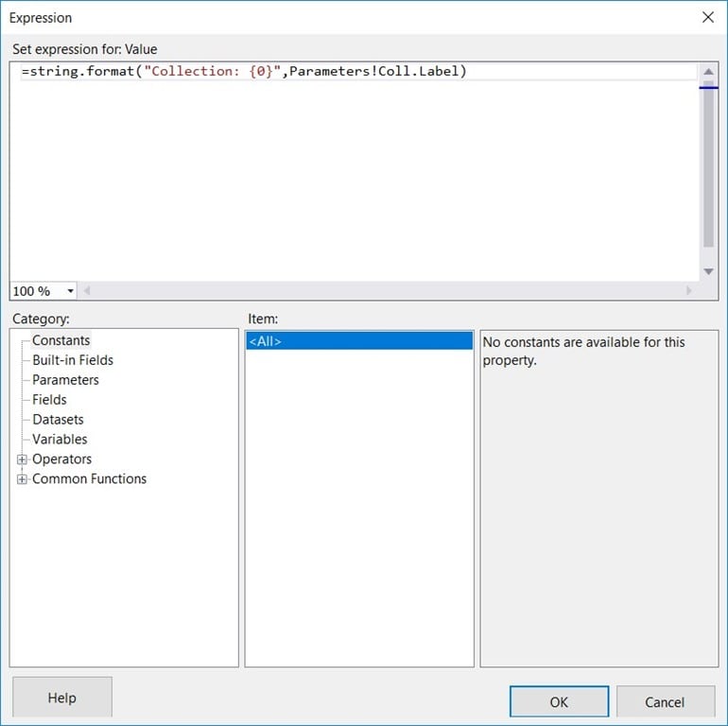Expand the Operators tree node
The image size is (728, 726).
pyautogui.click(x=22, y=459)
